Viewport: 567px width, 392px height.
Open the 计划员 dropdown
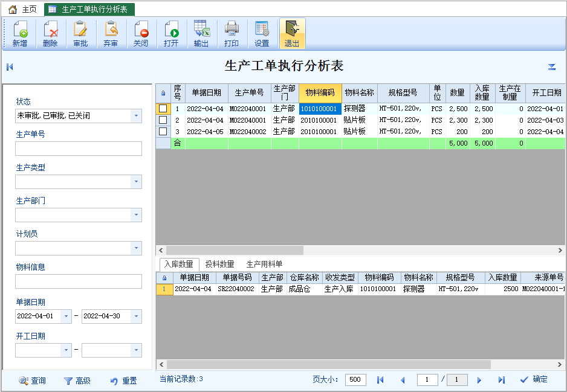(136, 248)
